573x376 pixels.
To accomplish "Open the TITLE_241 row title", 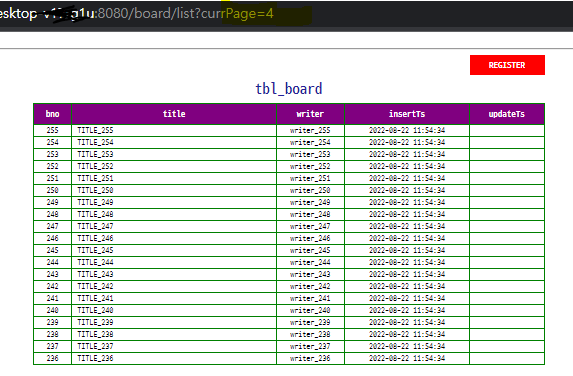I will [95, 298].
